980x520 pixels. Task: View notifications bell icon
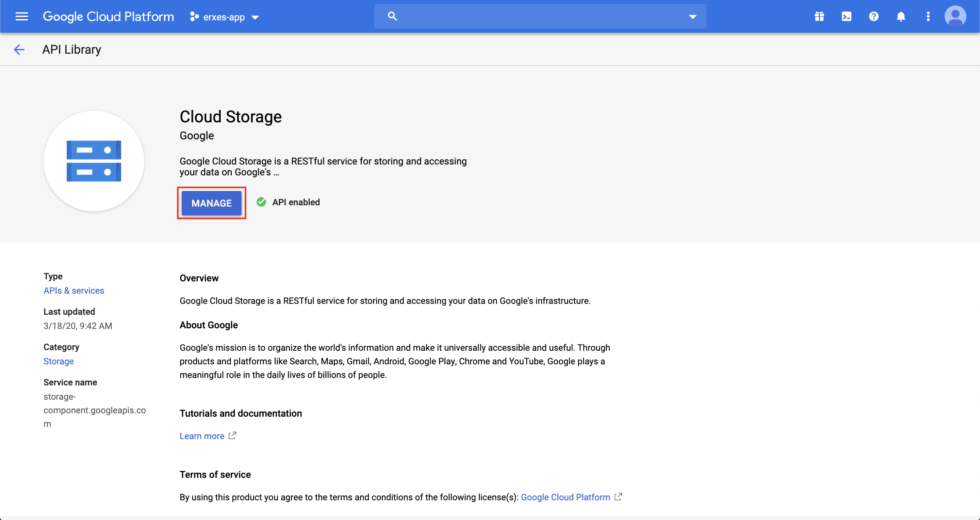click(x=900, y=16)
